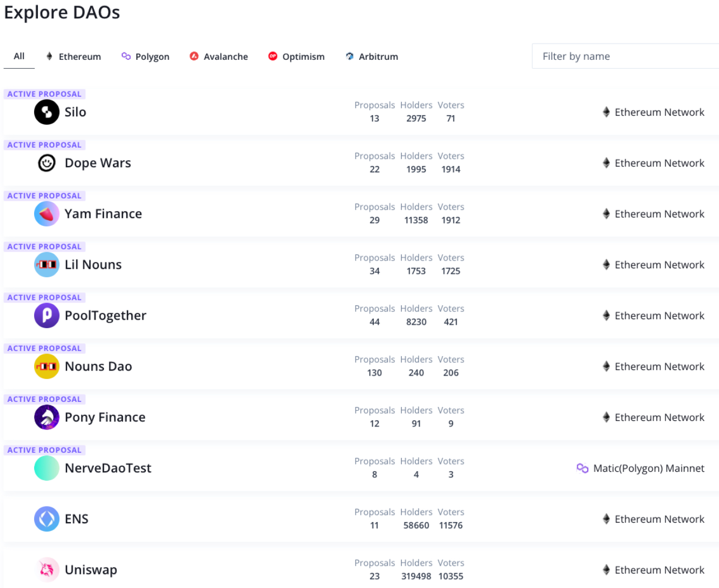Choose the Arbitrum network tab
719x588 pixels.
372,56
